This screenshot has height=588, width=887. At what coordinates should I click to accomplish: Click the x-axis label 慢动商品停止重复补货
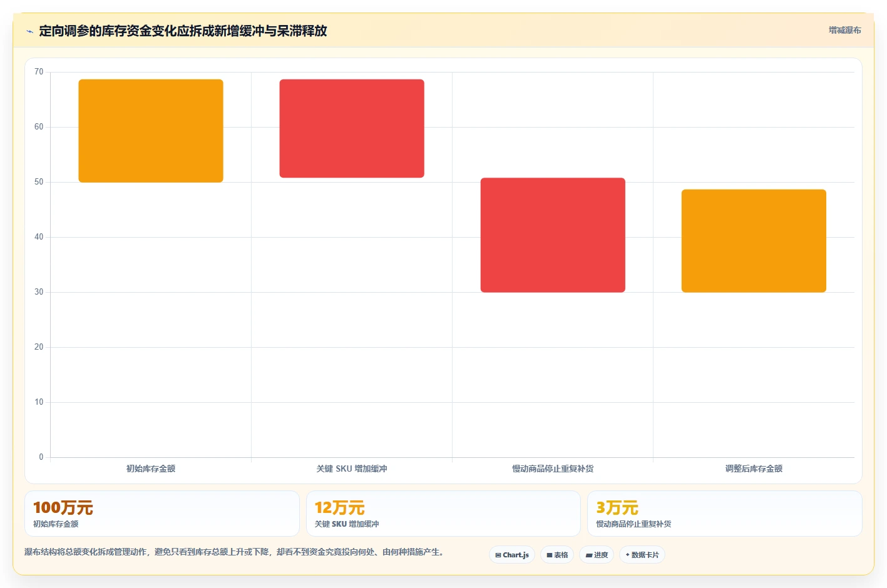(553, 469)
